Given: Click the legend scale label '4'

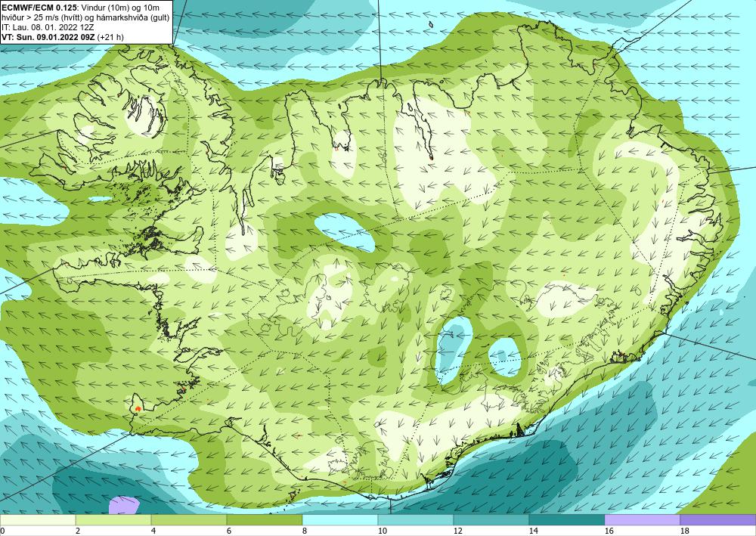Looking at the screenshot, I should coord(153,531).
